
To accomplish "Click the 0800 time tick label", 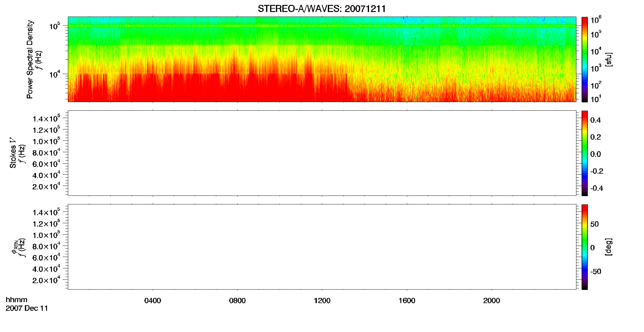I will (x=238, y=301).
